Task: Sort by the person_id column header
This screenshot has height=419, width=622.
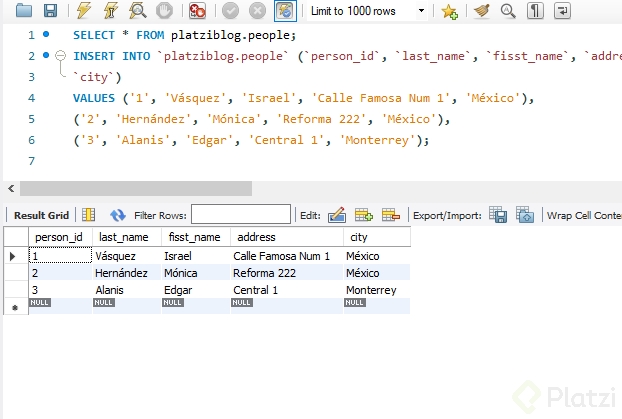Action: pyautogui.click(x=60, y=237)
